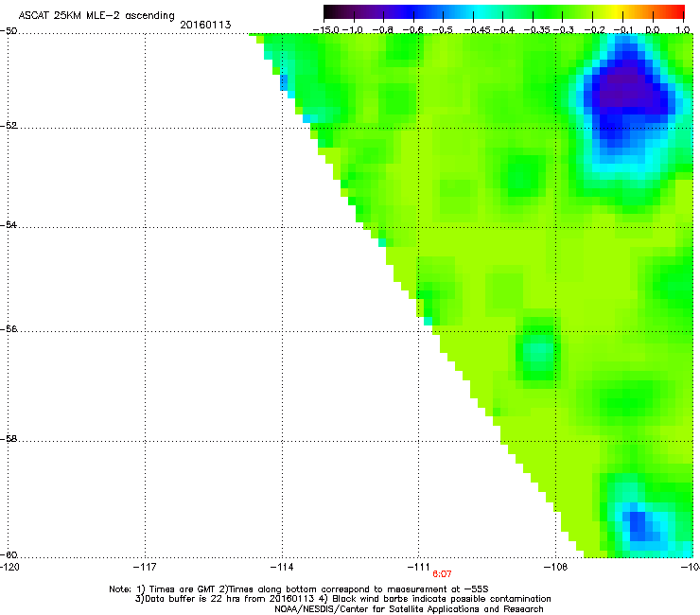Click the -120 longitude axis label

point(9,567)
